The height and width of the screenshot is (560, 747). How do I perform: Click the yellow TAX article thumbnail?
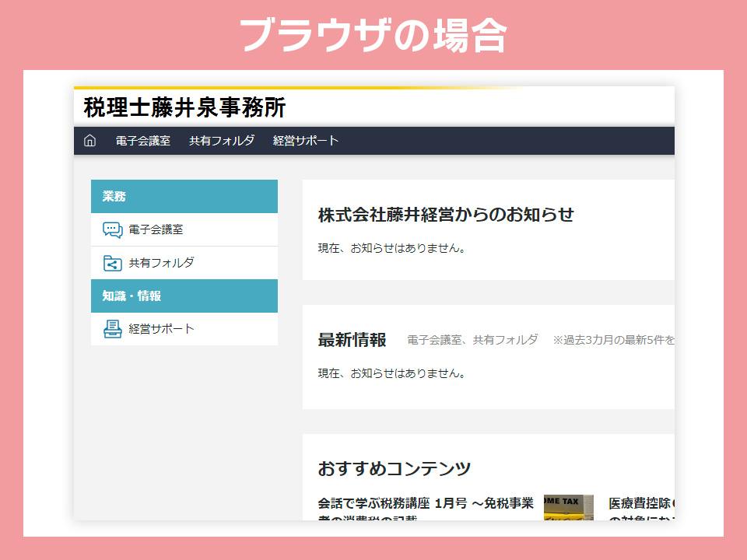click(x=568, y=507)
